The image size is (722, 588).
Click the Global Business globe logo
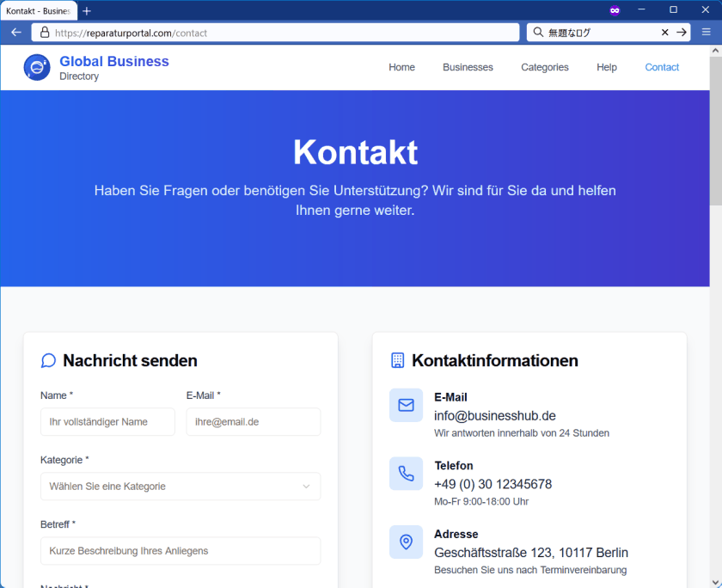pos(37,67)
